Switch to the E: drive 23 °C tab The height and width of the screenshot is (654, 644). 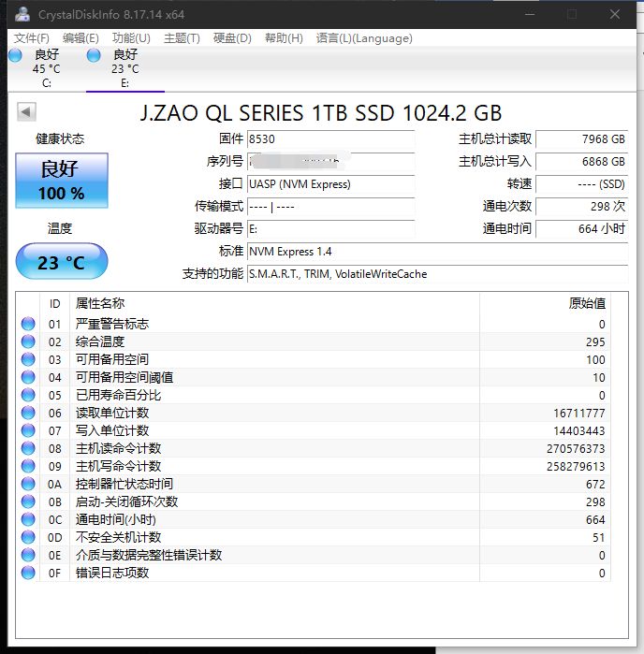[x=125, y=68]
